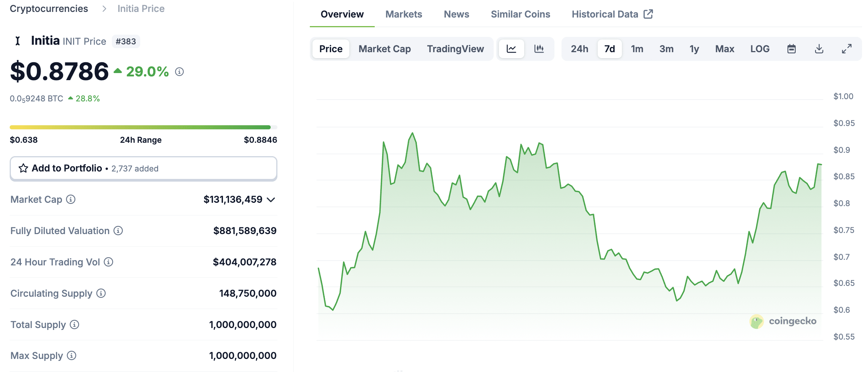Open the Market Cap info tooltip
868x372 pixels.
pos(70,200)
